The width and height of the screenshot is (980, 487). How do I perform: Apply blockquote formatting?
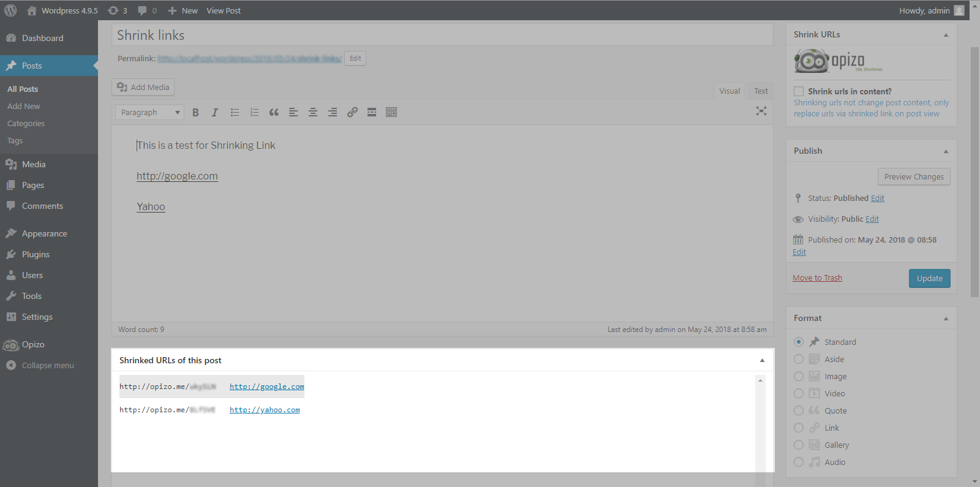(x=274, y=112)
